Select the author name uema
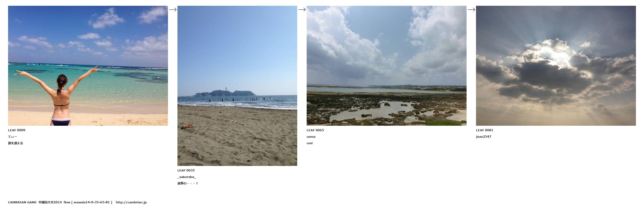The image size is (644, 208). pyautogui.click(x=311, y=137)
